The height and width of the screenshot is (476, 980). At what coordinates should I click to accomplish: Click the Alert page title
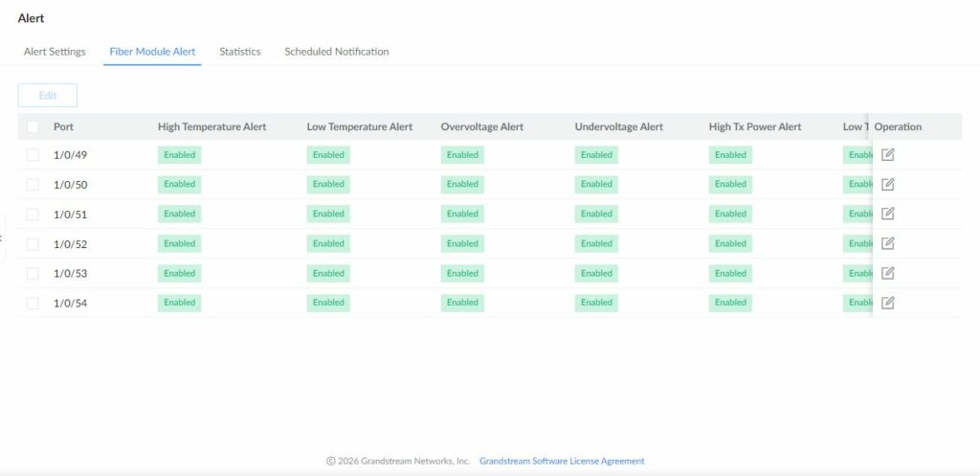click(x=31, y=18)
